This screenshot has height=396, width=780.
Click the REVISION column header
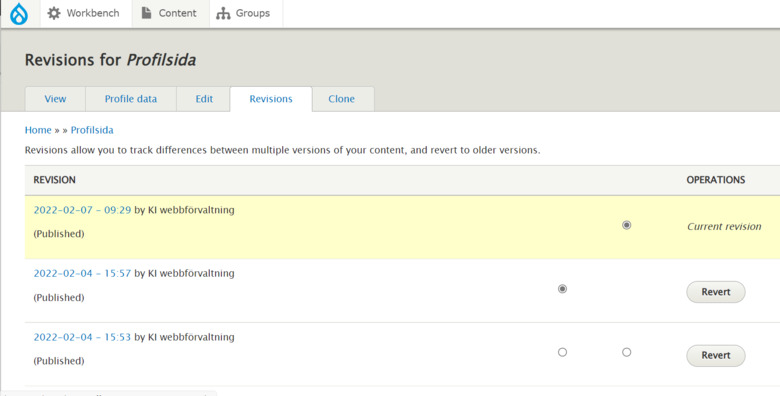pos(54,180)
